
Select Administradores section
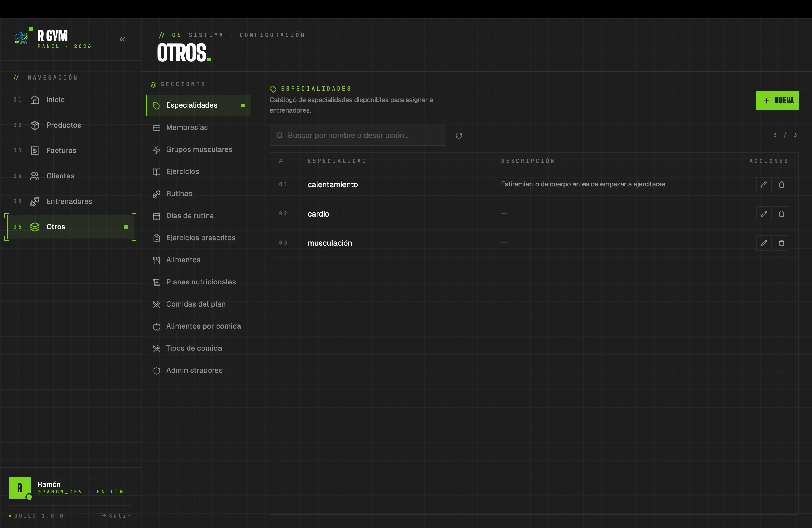point(199,370)
